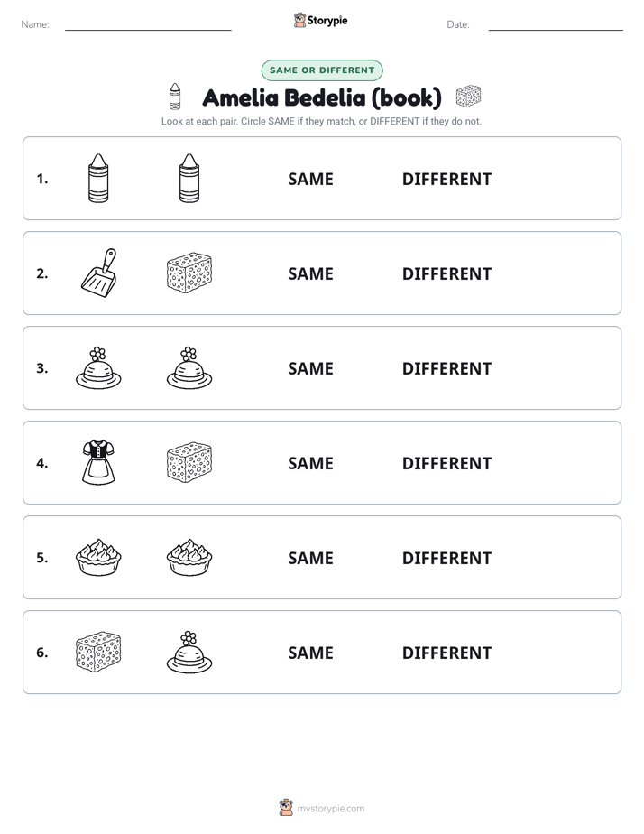The image size is (644, 834).
Task: Click the sponge icon beside the title
Action: point(469,97)
